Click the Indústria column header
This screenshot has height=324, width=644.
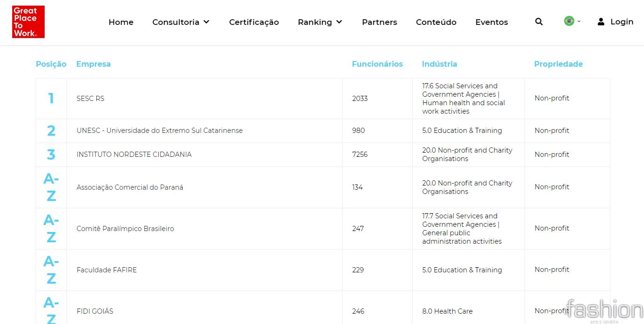439,64
